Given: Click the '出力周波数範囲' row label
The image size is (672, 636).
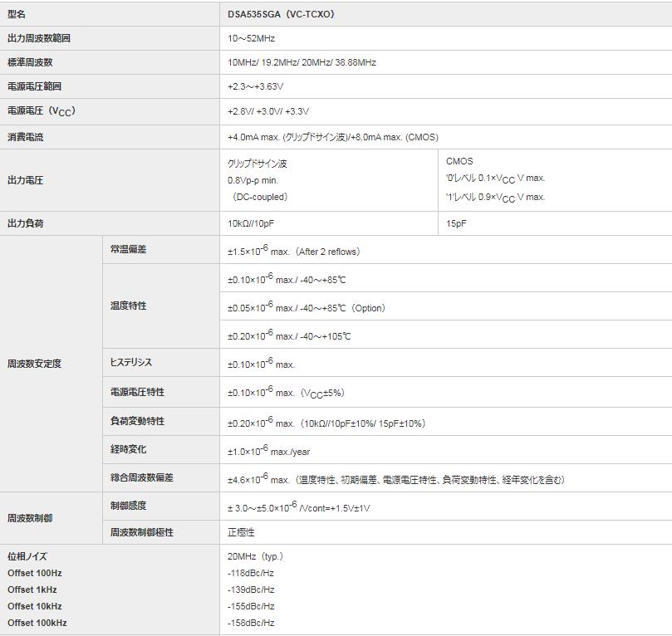Looking at the screenshot, I should 39,38.
